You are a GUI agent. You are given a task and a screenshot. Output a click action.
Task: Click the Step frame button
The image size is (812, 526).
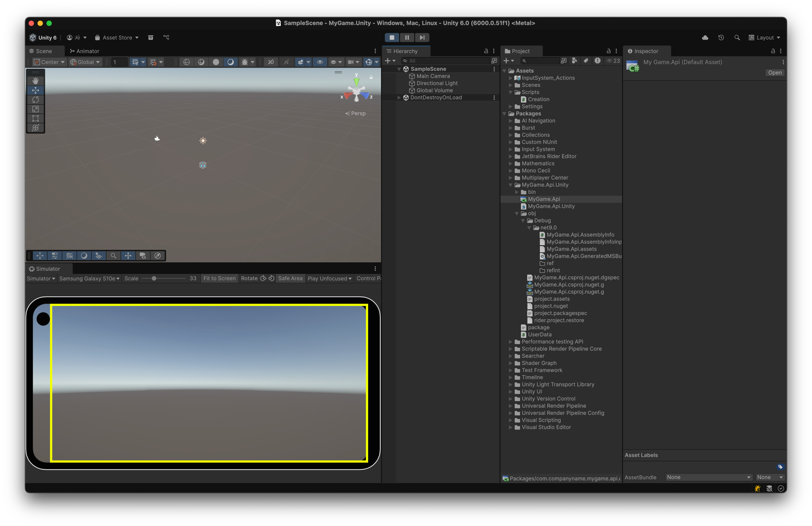[x=422, y=37]
